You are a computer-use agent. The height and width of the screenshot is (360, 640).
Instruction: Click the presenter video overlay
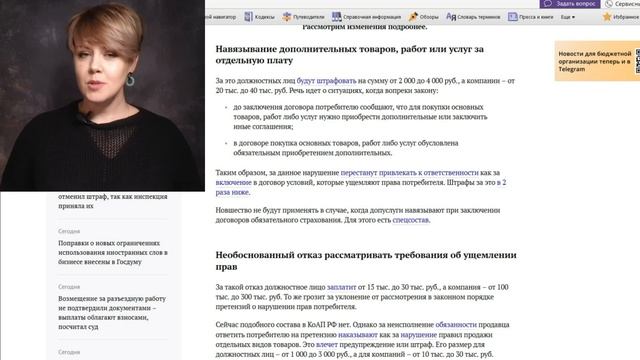click(102, 96)
